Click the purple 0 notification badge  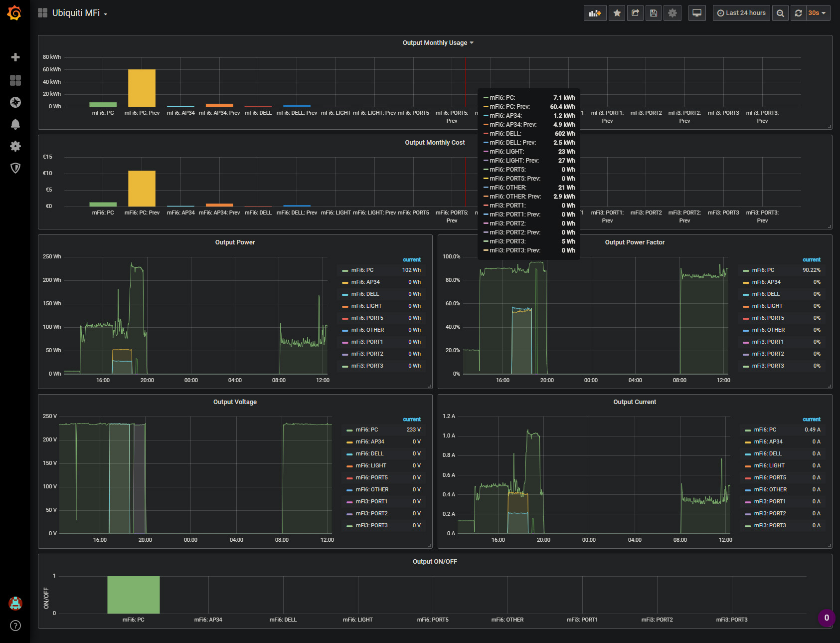(827, 618)
